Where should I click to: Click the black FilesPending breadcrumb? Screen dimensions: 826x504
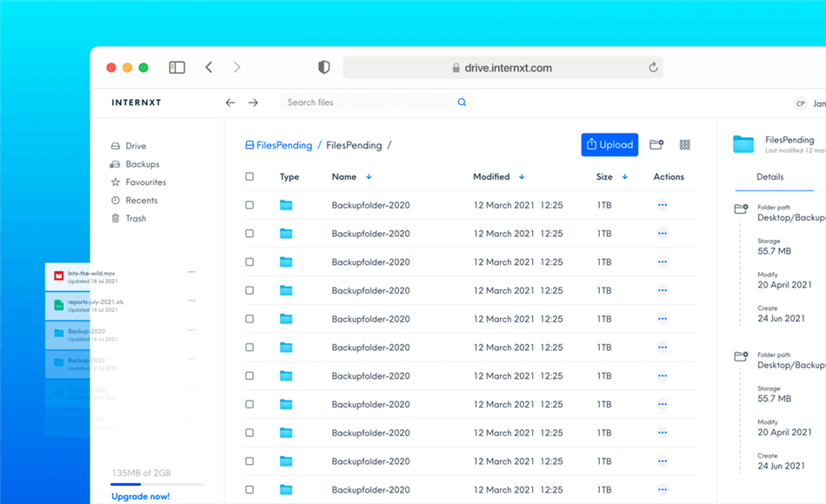tap(354, 145)
